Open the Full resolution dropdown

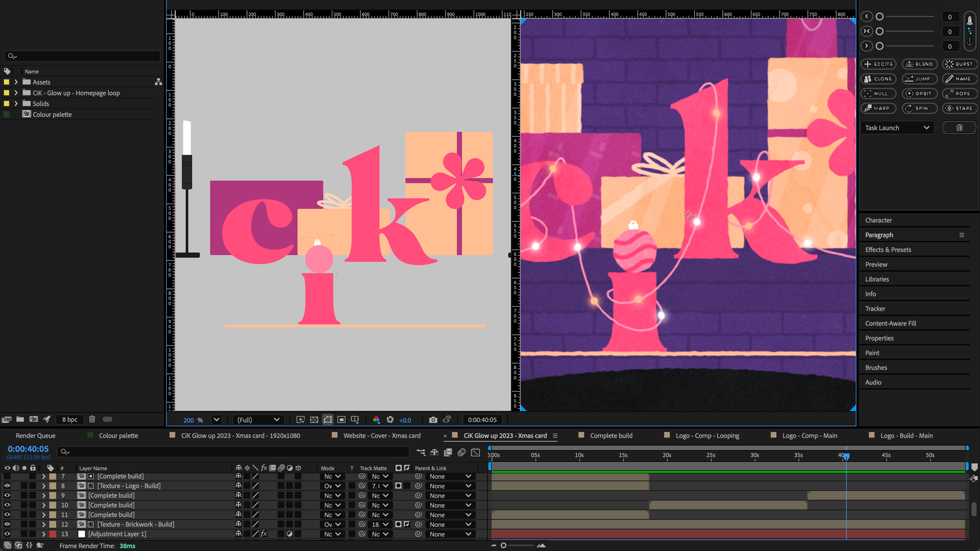point(258,420)
